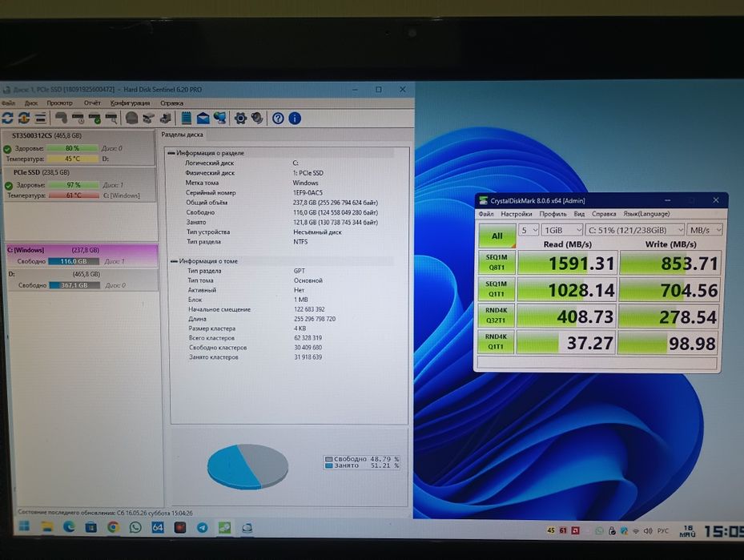The width and height of the screenshot is (744, 560).
Task: Open Telegram from the taskbar
Action: [202, 528]
